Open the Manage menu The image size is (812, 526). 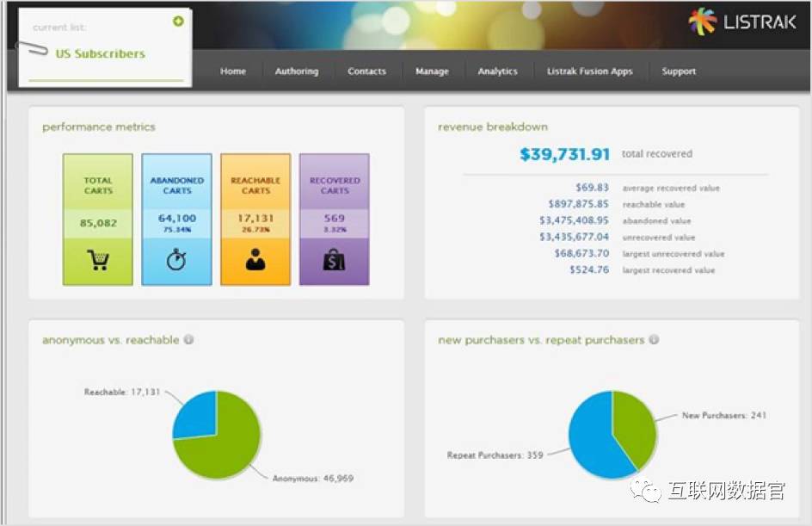tap(432, 71)
